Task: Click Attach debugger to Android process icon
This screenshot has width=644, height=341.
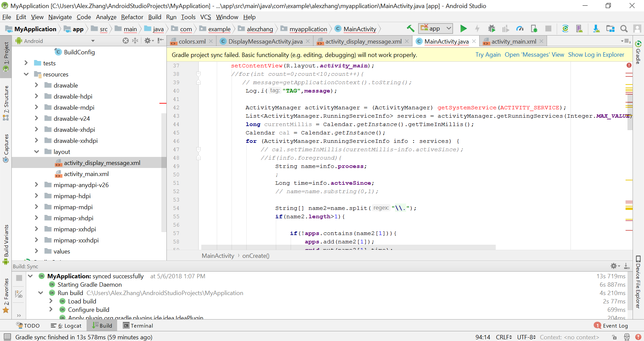Action: pyautogui.click(x=534, y=29)
